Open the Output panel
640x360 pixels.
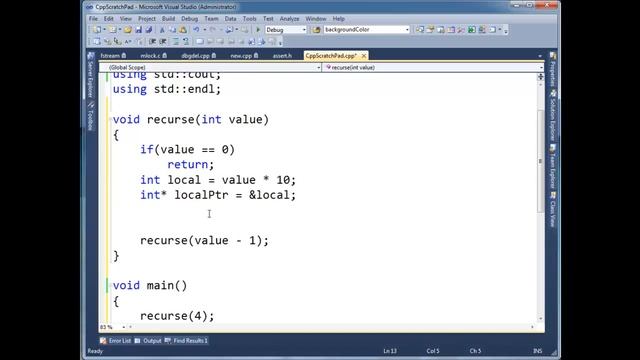coord(148,340)
